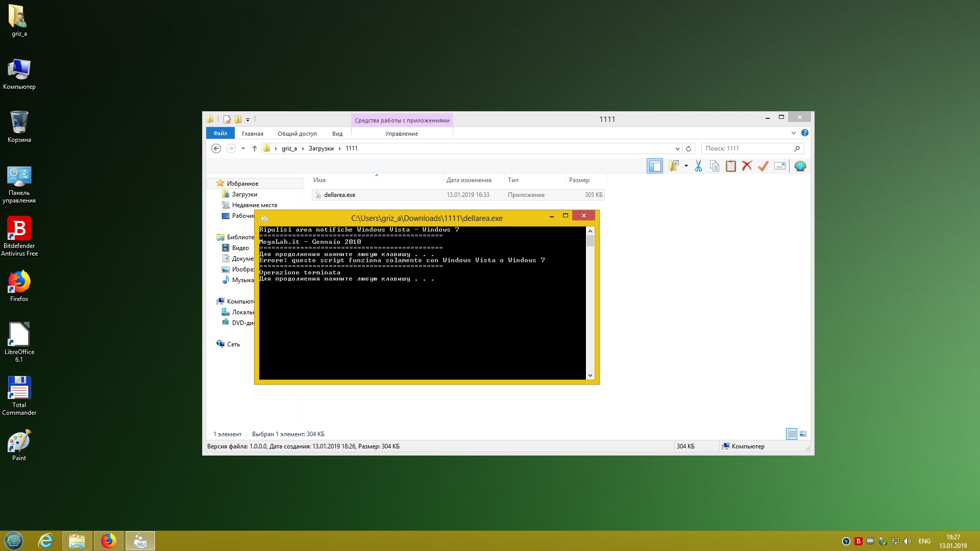Viewport: 980px width, 551px height.
Task: Switch to the Вид ribbon tab
Action: 337,134
